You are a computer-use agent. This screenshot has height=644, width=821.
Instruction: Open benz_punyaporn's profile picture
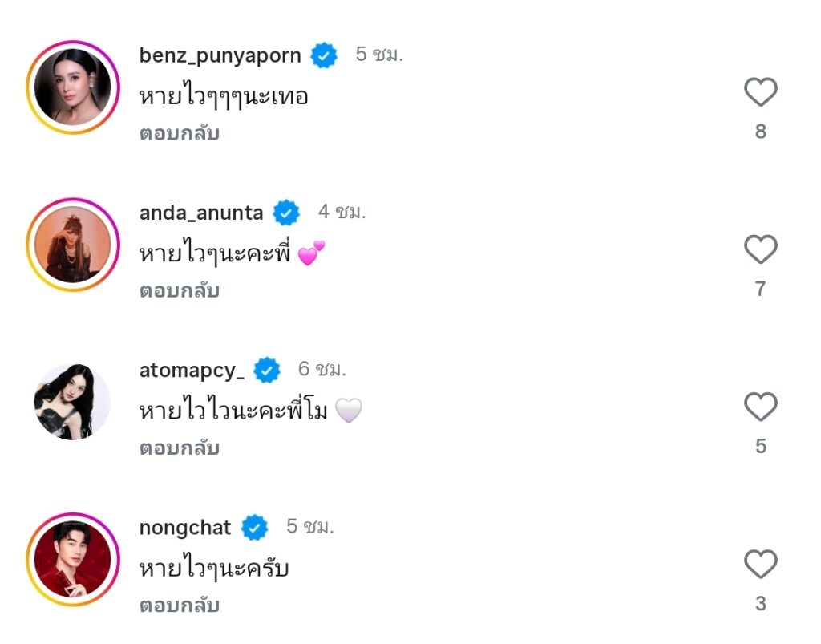tap(72, 87)
